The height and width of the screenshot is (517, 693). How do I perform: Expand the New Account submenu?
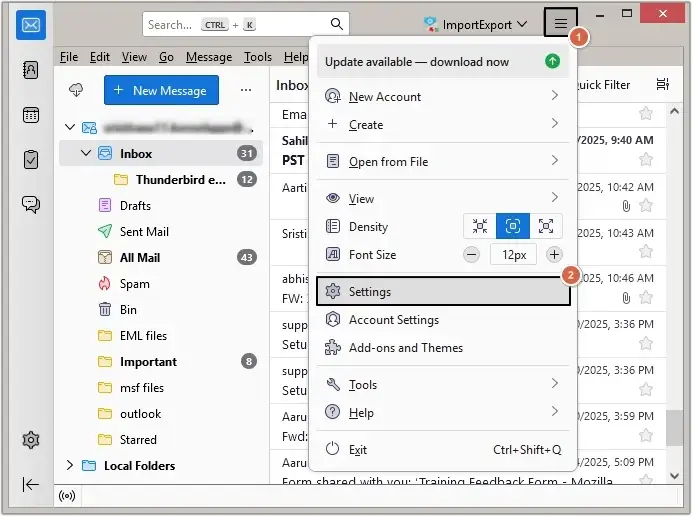(x=555, y=95)
